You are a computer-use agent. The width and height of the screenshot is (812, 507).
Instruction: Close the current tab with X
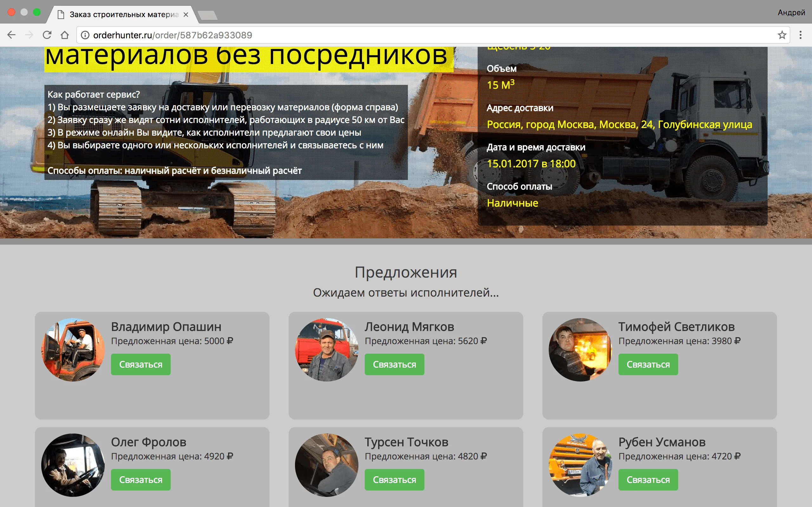(x=186, y=15)
